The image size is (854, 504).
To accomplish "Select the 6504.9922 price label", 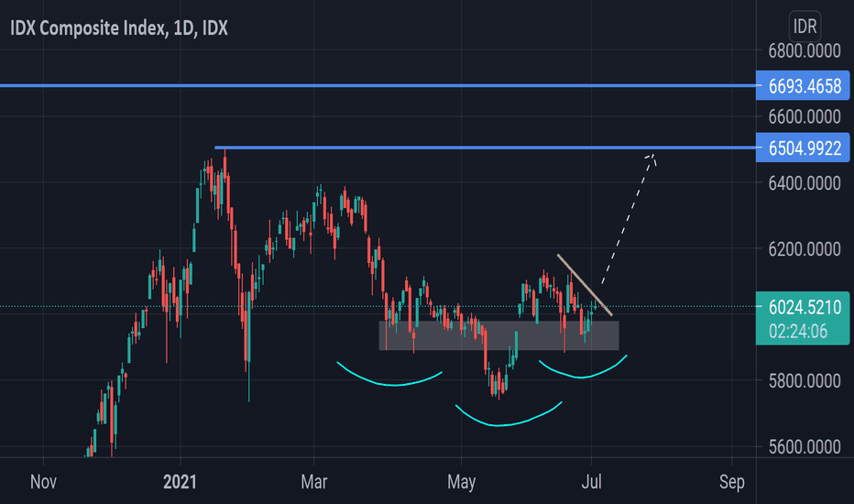I will 803,148.
